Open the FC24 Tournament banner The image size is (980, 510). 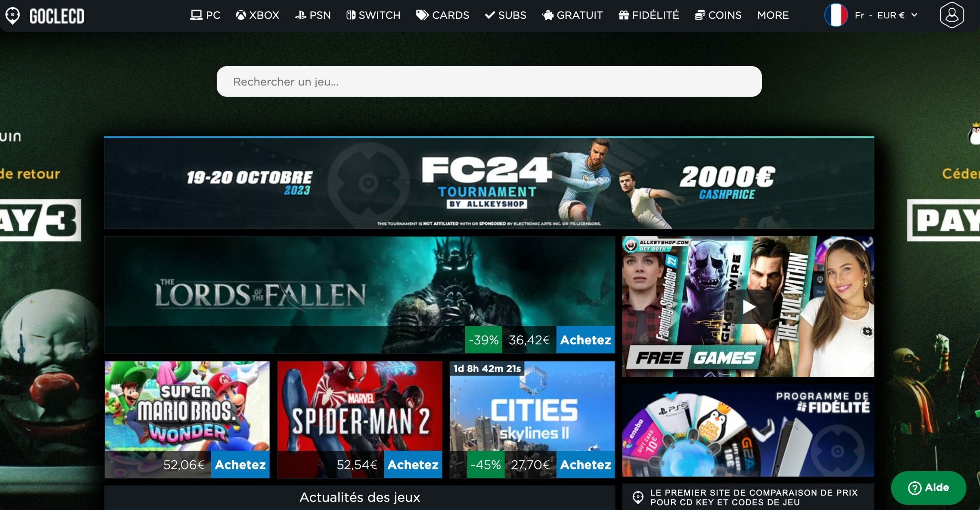click(489, 183)
